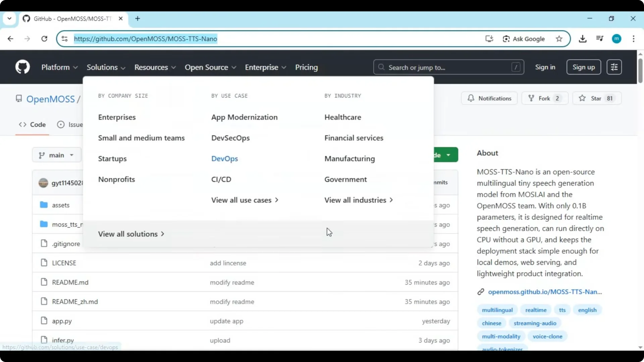
Task: Select Nonprofits menu entry
Action: click(116, 179)
